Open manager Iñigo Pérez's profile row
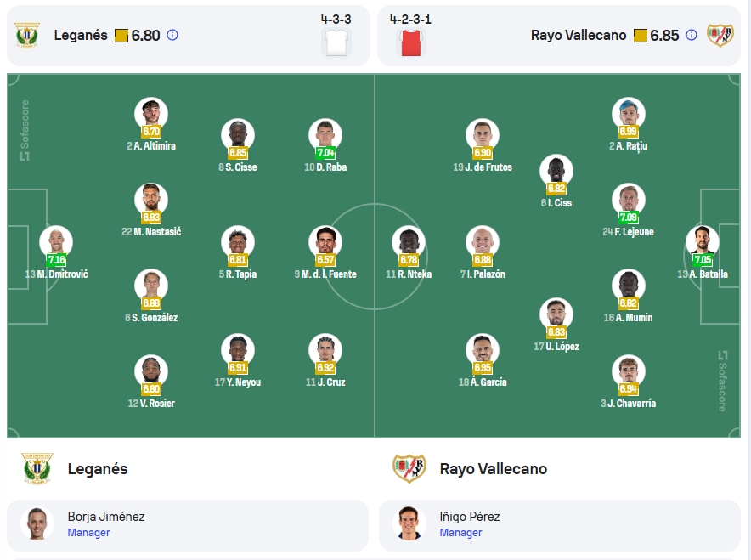Image resolution: width=751 pixels, height=560 pixels. click(559, 525)
